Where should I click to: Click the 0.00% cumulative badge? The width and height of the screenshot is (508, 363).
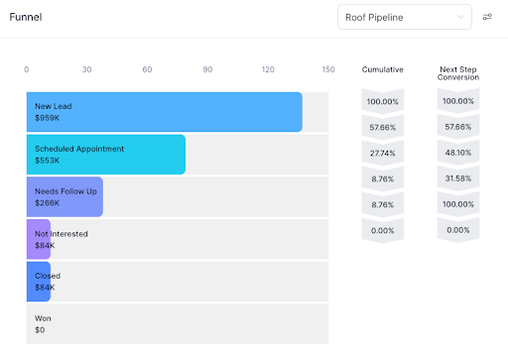point(383,230)
